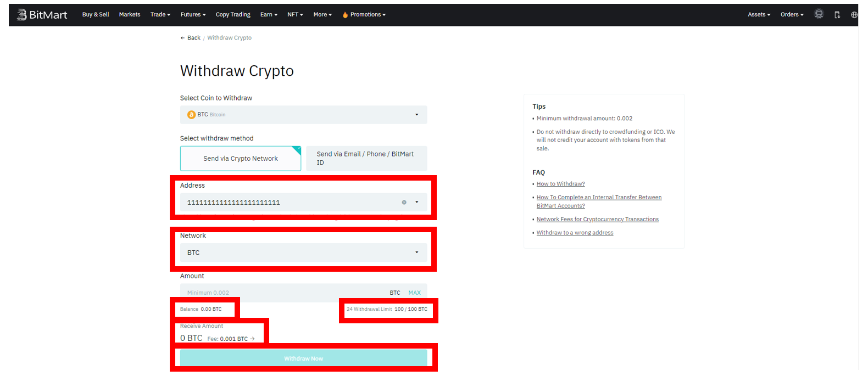This screenshot has height=387, width=868.
Task: Expand the Earn menu
Action: coord(269,15)
